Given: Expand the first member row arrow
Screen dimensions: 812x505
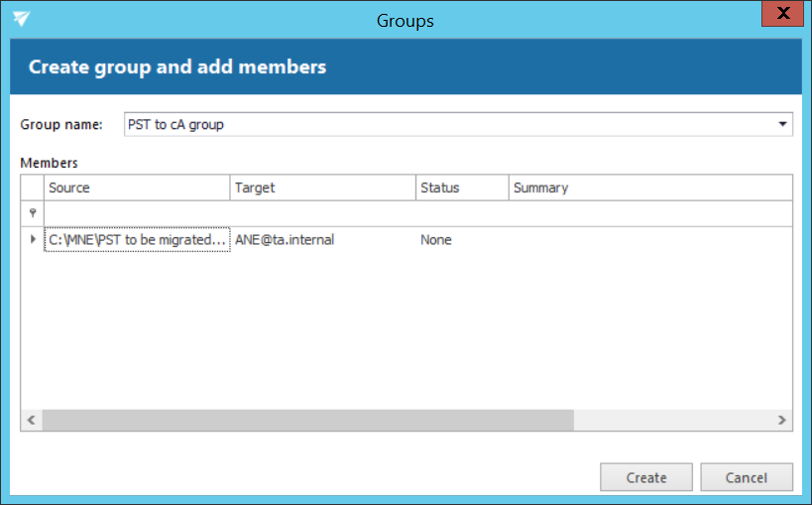Looking at the screenshot, I should click(33, 240).
